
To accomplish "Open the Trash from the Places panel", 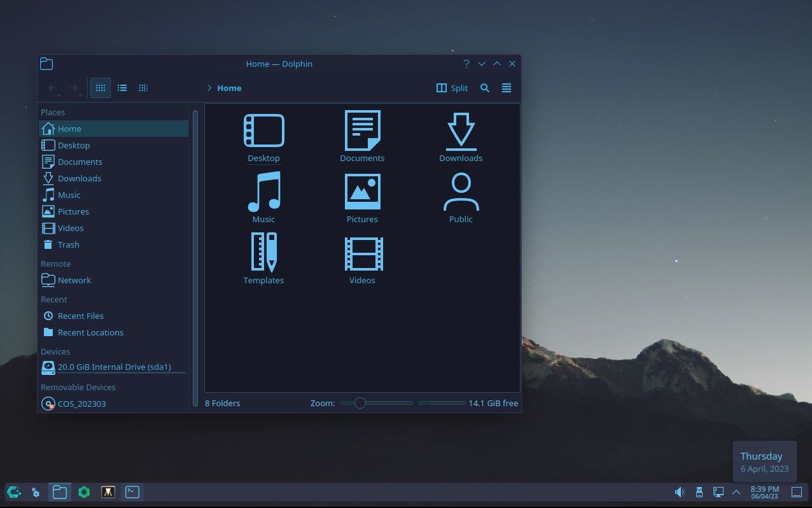I will (x=68, y=244).
